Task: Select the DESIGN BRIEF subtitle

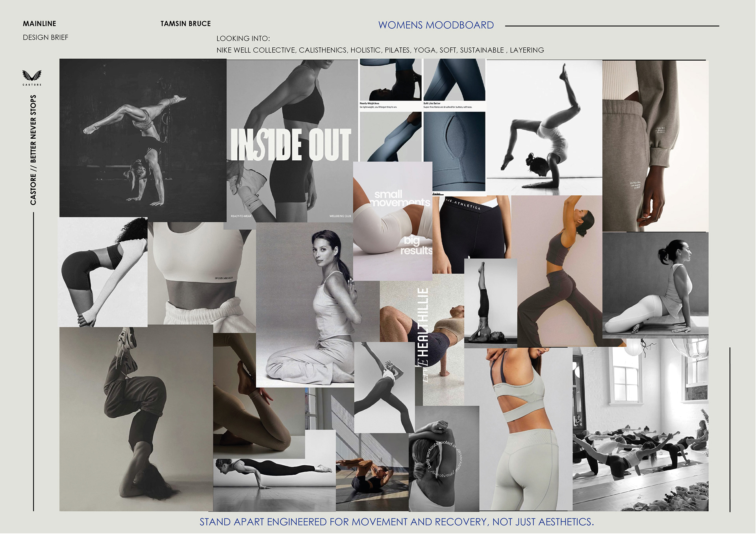Action: click(x=45, y=37)
